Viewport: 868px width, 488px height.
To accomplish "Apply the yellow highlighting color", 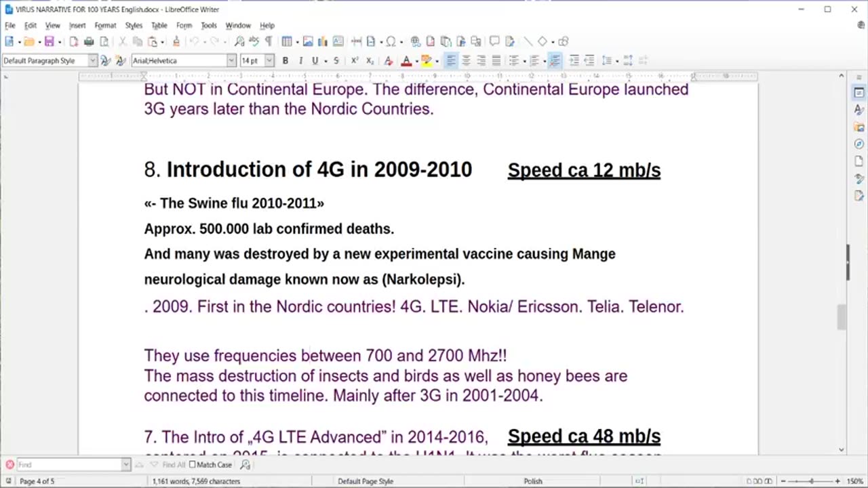I will click(x=427, y=60).
